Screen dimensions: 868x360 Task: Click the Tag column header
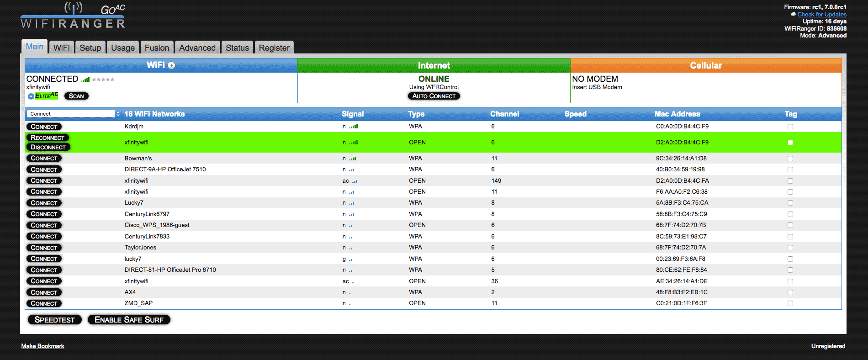click(791, 114)
